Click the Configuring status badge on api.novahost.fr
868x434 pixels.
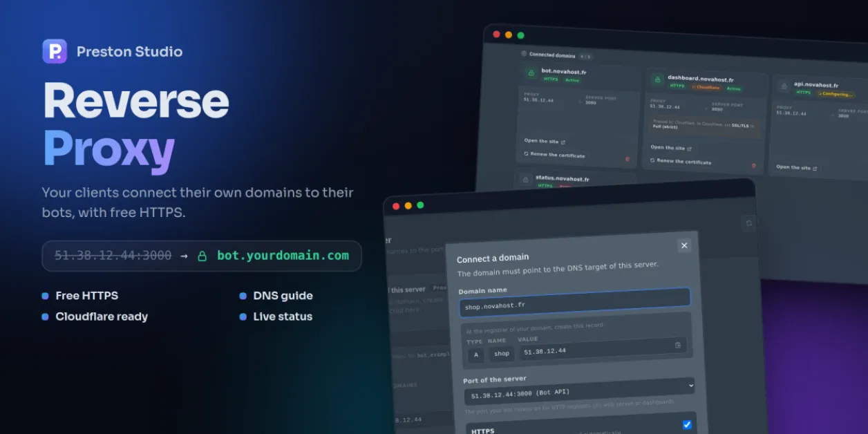click(835, 94)
